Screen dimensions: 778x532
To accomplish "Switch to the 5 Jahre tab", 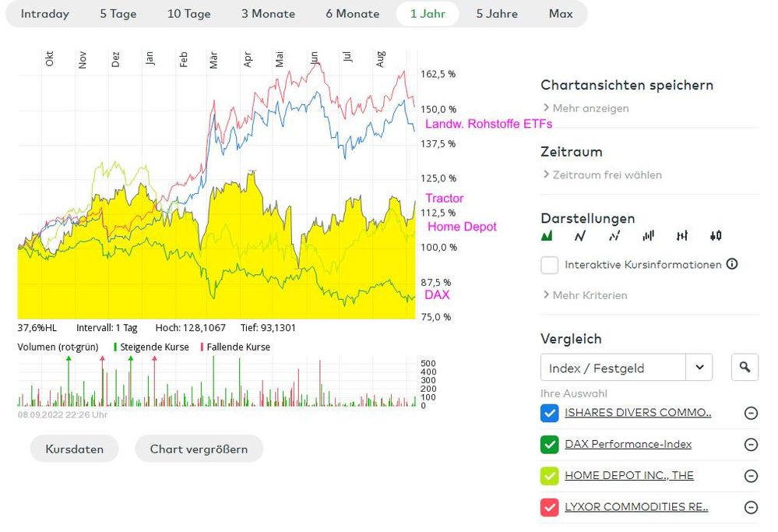I will (497, 13).
